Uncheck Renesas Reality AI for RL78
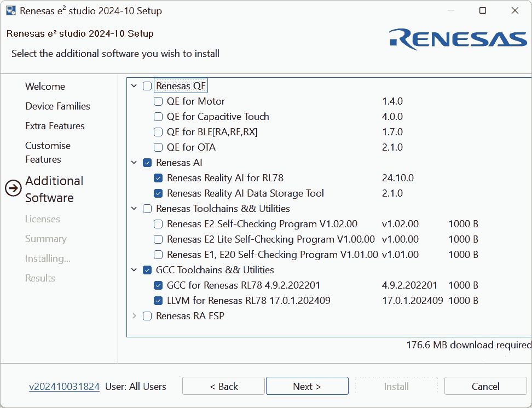The height and width of the screenshot is (408, 532). 158,178
